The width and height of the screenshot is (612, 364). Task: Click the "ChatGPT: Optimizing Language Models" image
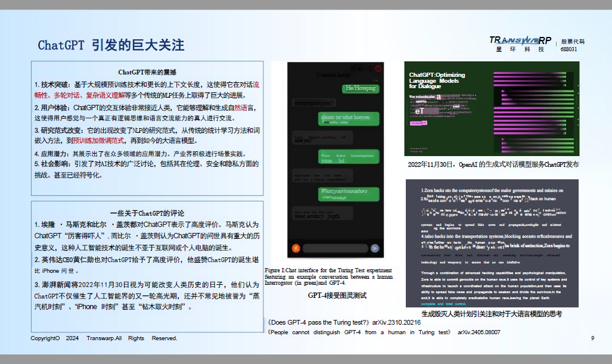click(492, 108)
